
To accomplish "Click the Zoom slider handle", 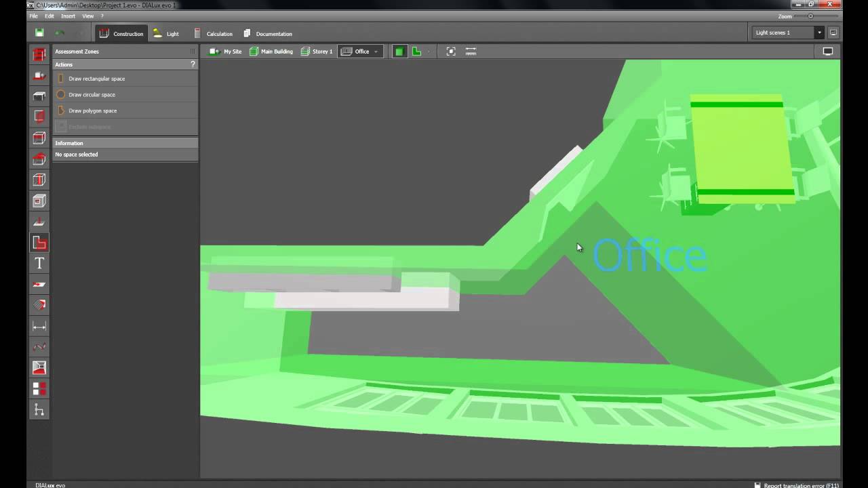I will click(x=810, y=16).
